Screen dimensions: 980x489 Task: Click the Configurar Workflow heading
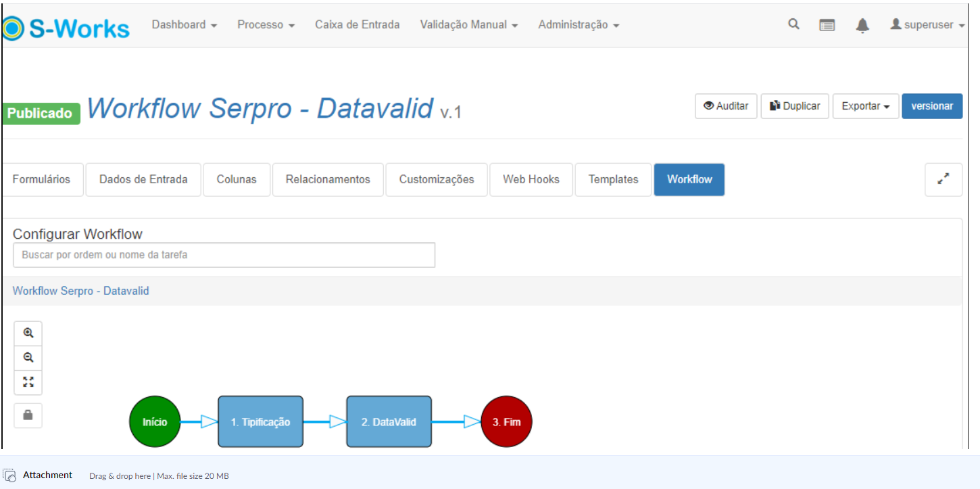78,234
